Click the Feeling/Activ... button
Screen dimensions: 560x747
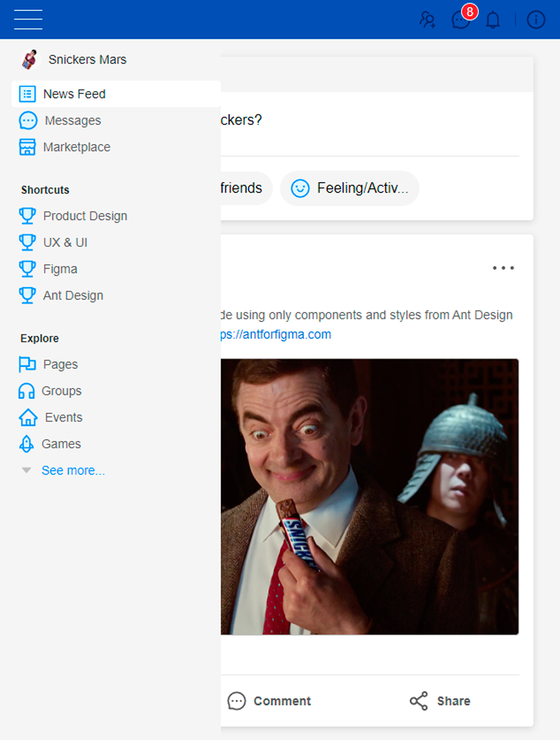click(x=350, y=188)
